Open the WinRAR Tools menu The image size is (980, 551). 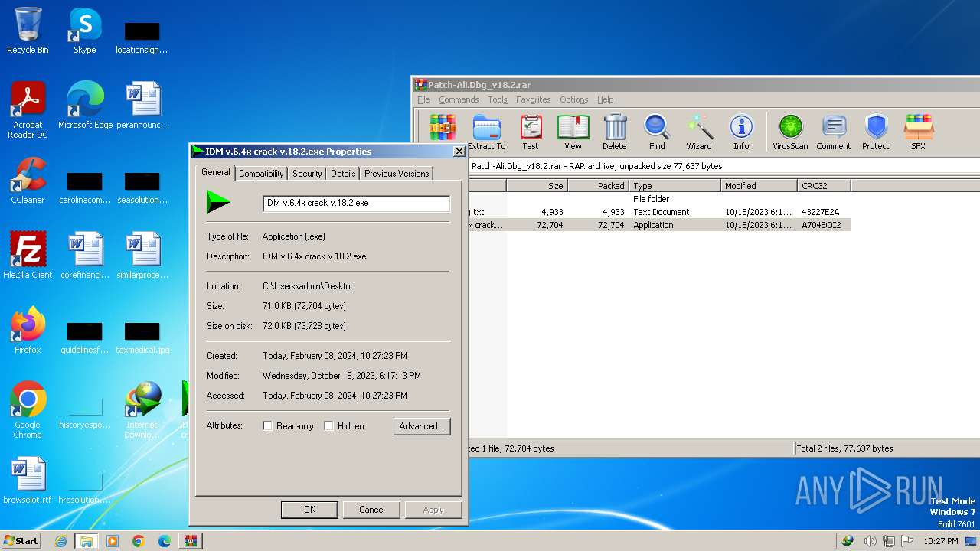[498, 99]
